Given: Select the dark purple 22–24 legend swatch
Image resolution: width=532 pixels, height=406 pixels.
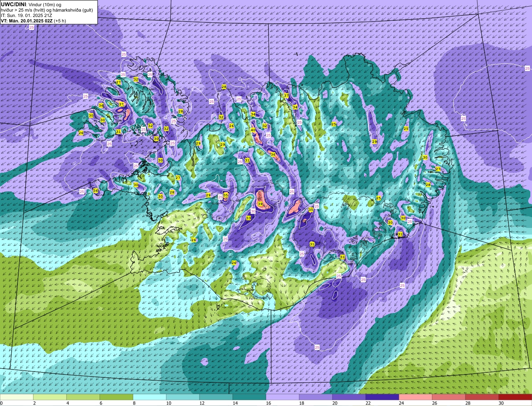Looking at the screenshot, I should pyautogui.click(x=382, y=397).
